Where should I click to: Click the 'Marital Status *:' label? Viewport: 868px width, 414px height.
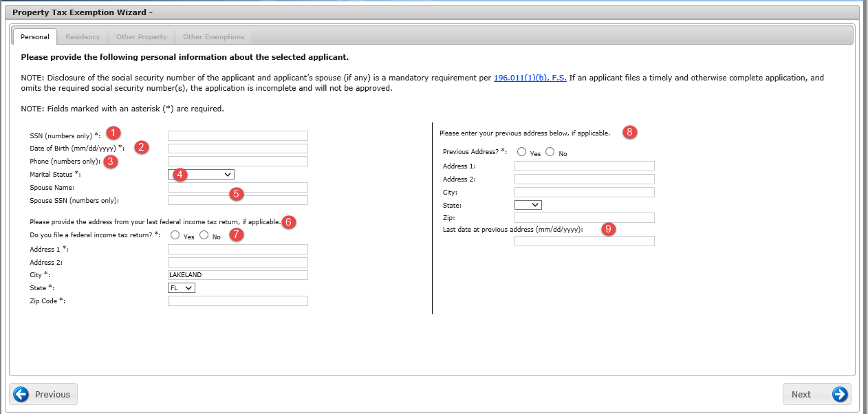click(x=55, y=175)
